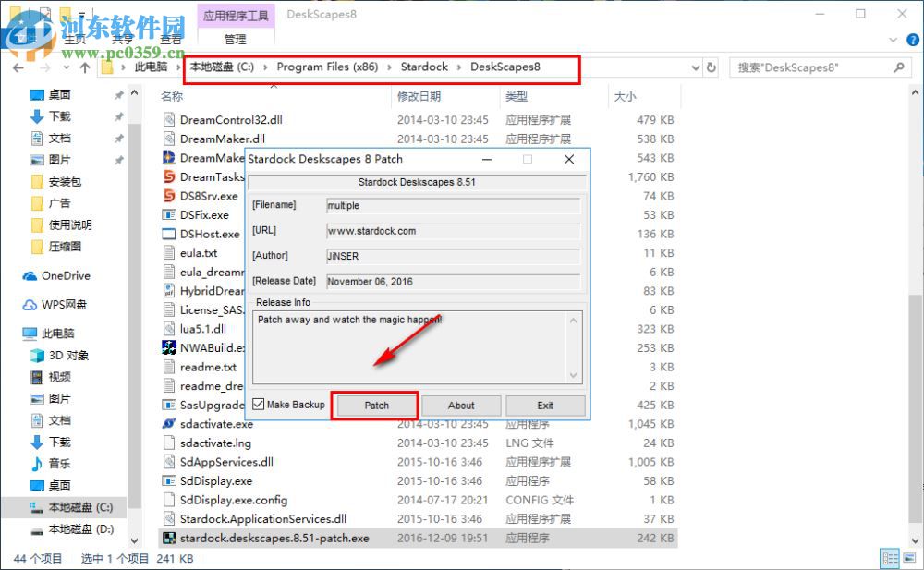The image size is (924, 570).
Task: Navigate up one folder level
Action: click(86, 67)
